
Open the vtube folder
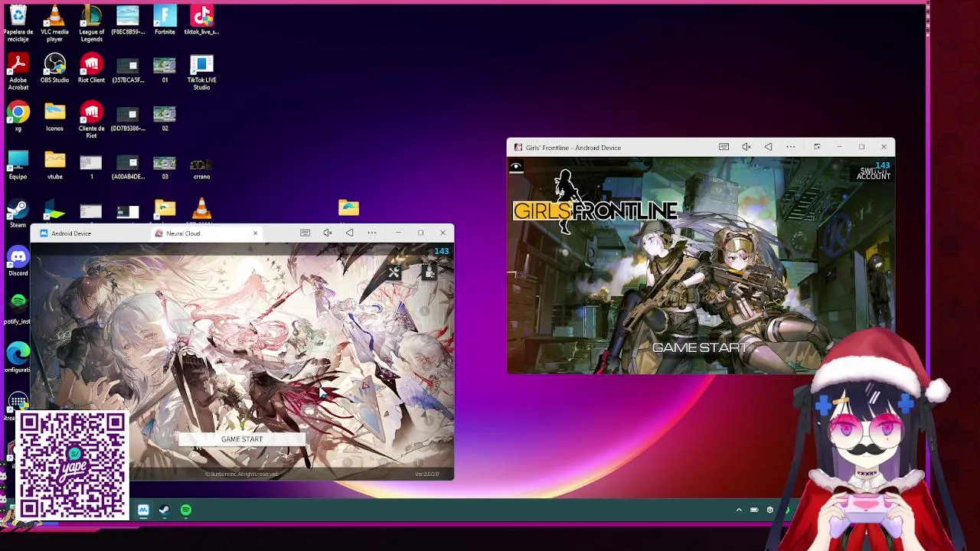(54, 165)
